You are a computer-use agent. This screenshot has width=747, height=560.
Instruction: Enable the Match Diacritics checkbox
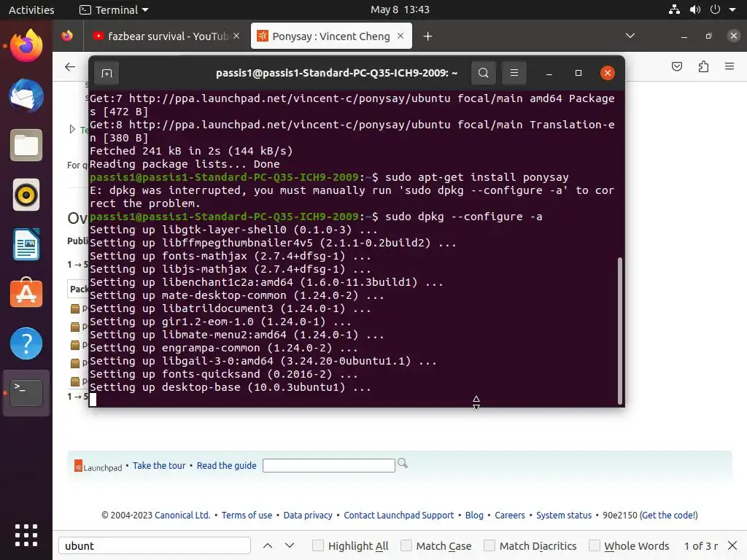489,545
